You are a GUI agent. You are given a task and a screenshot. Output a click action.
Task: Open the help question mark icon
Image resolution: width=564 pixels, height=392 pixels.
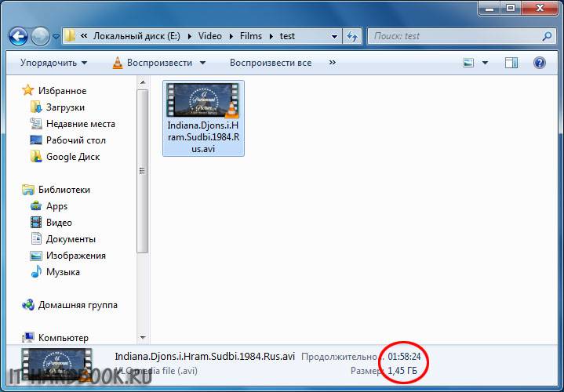(540, 63)
